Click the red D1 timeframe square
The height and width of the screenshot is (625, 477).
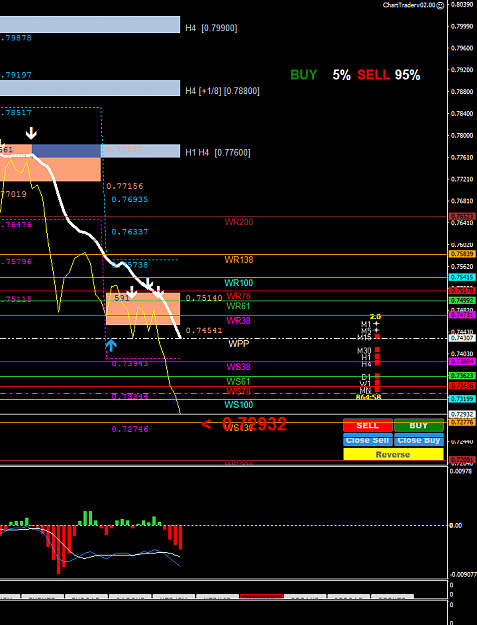(x=377, y=376)
